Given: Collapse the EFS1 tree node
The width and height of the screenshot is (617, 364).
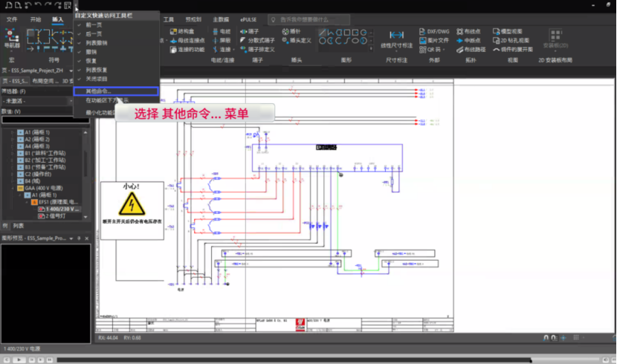Looking at the screenshot, I should coord(27,202).
